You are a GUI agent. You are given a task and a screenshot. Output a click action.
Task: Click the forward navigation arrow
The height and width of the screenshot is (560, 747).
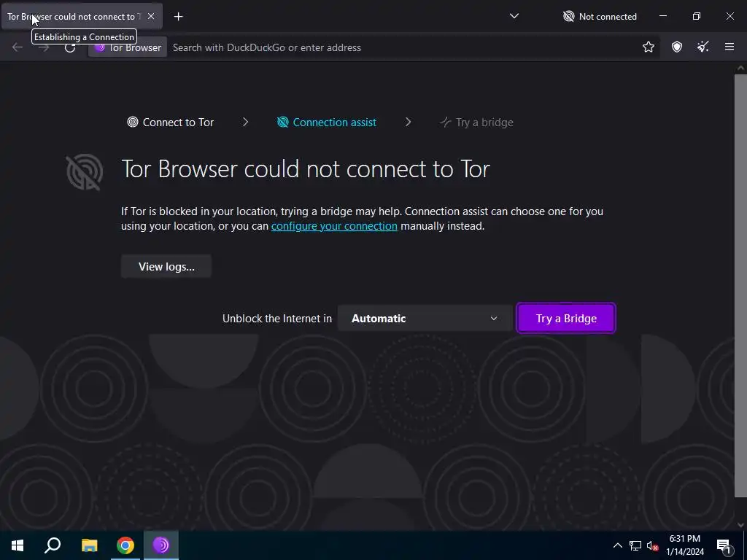(x=44, y=47)
